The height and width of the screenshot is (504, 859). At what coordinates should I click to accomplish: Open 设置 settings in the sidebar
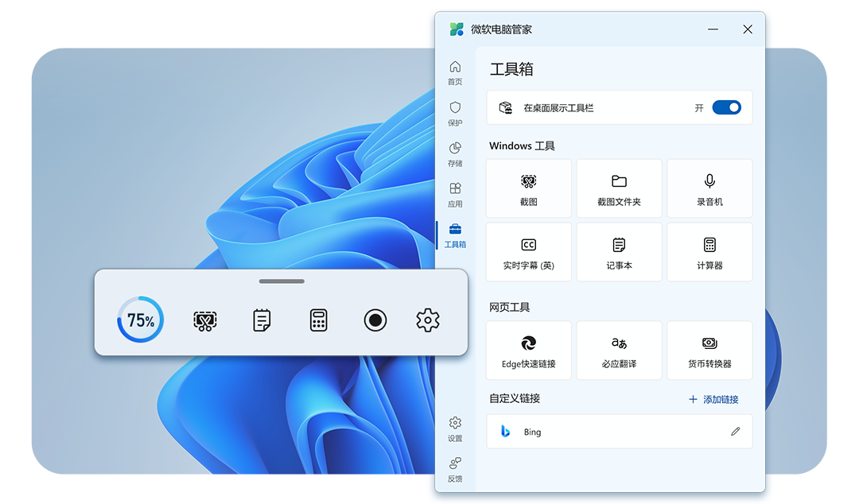(455, 429)
